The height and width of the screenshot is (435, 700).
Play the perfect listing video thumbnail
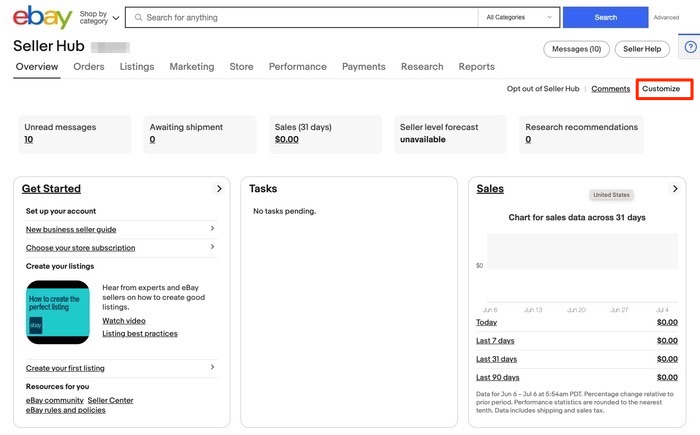coord(58,312)
